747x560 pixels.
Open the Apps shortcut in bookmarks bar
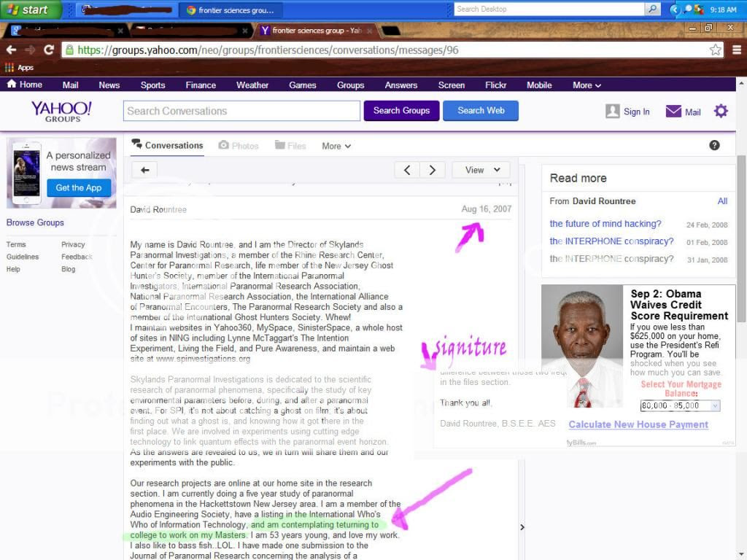tap(20, 68)
